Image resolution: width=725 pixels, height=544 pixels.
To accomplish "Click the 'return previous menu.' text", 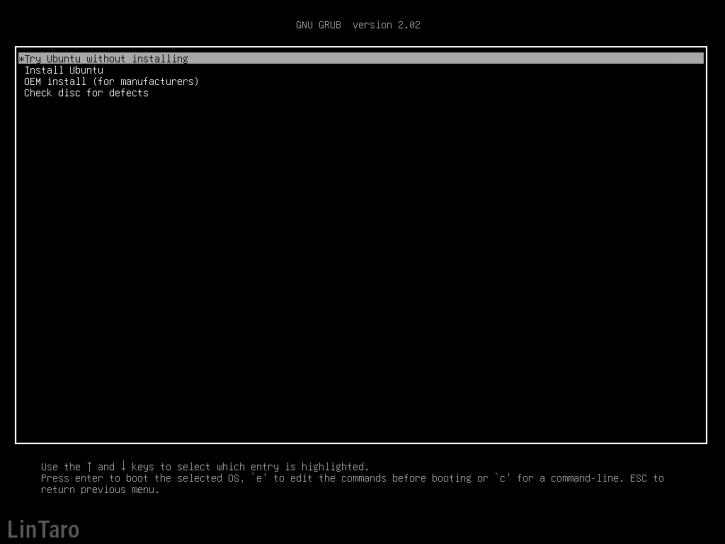I will 100,489.
